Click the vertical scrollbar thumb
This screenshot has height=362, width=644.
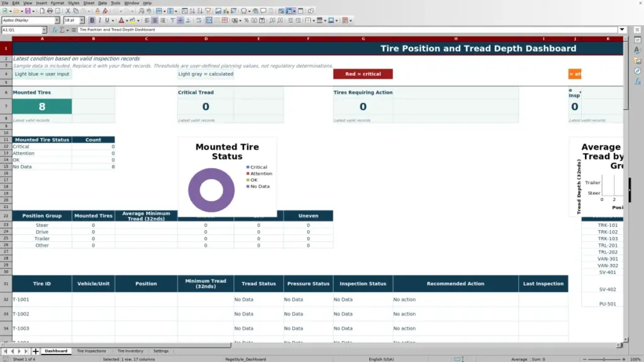click(626, 76)
